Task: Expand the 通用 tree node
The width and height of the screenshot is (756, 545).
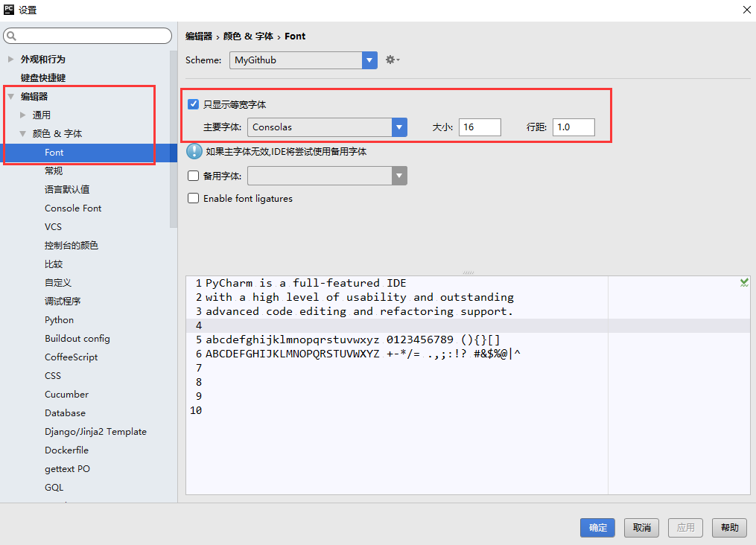Action: [x=22, y=115]
